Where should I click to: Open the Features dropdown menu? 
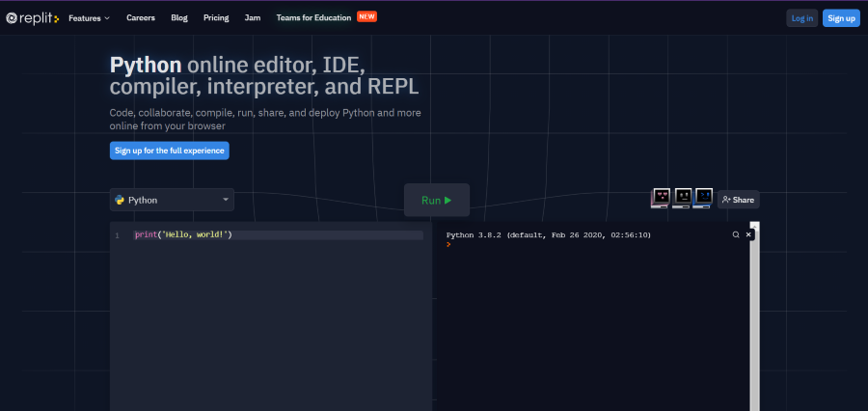point(89,17)
